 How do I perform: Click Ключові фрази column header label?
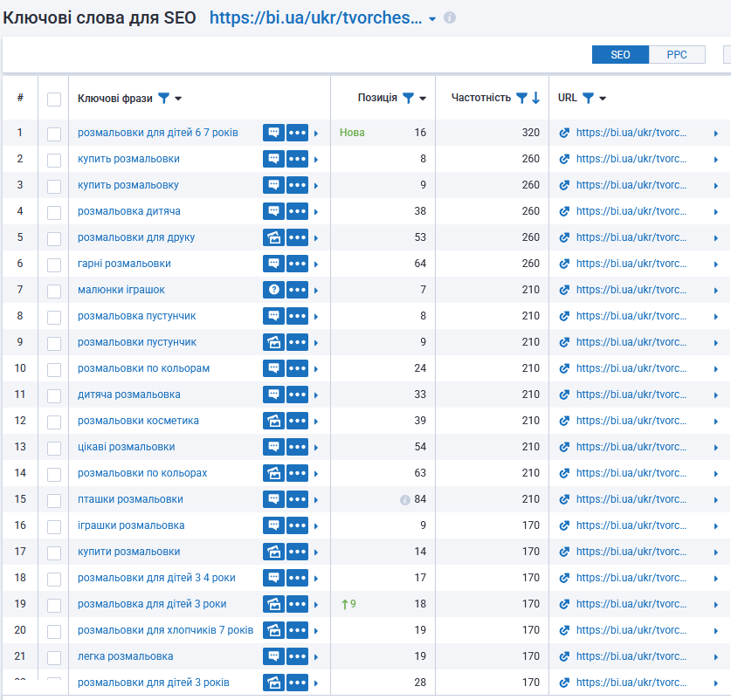click(x=114, y=99)
